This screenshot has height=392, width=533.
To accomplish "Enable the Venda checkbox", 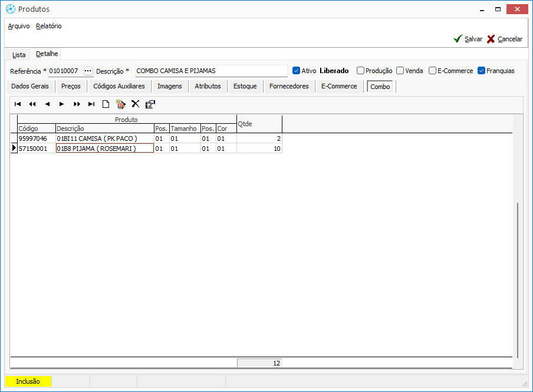I will point(400,71).
